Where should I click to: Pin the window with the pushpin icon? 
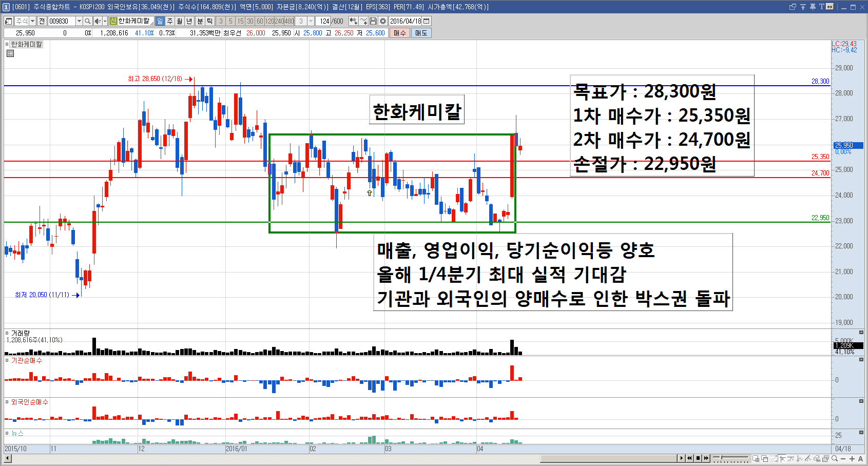813,7
